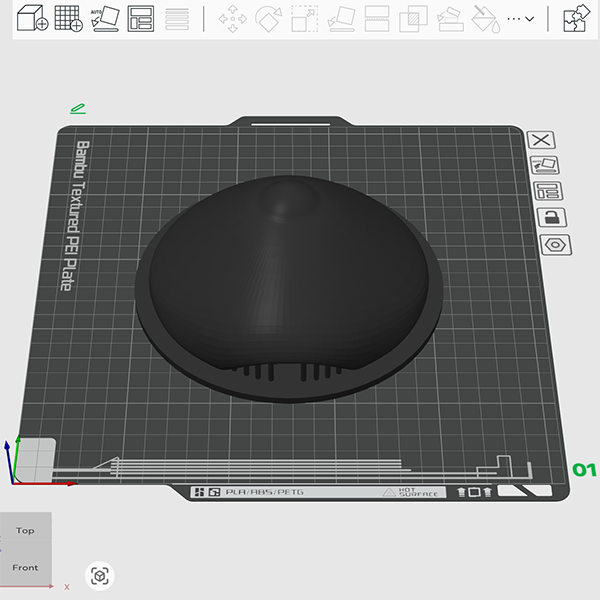
Task: Select the Move tool
Action: (x=233, y=19)
